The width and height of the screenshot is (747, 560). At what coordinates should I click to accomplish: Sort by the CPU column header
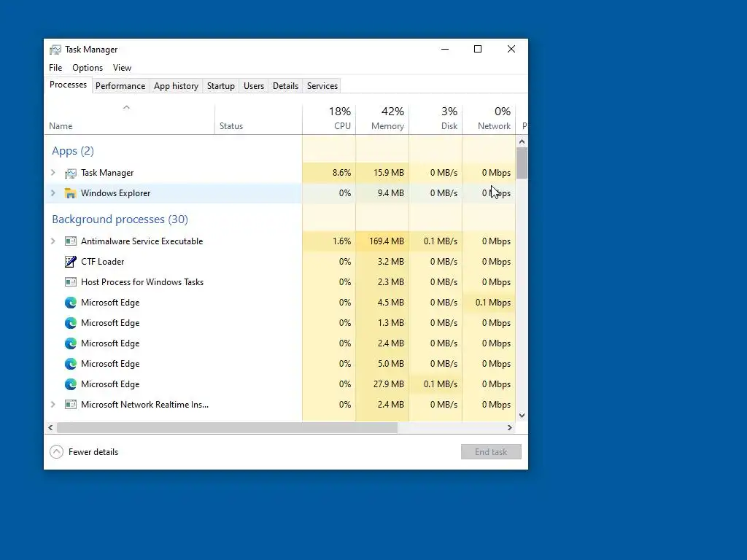[x=329, y=119]
